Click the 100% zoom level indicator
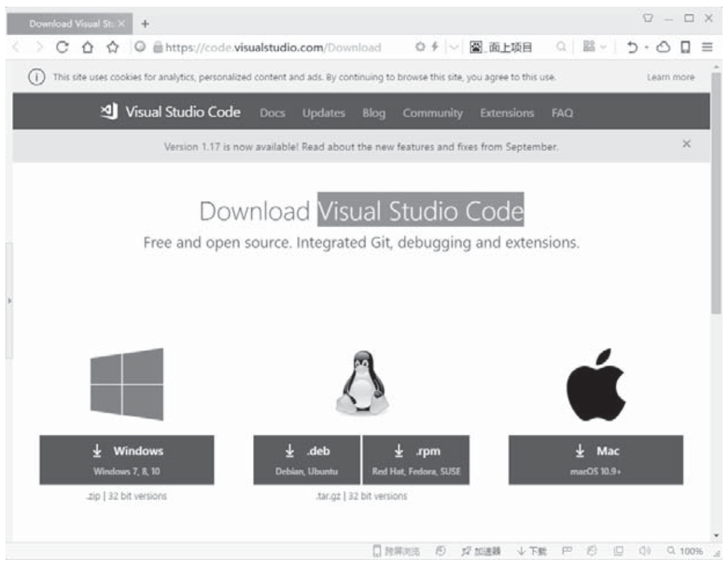The width and height of the screenshot is (728, 566). (x=686, y=551)
